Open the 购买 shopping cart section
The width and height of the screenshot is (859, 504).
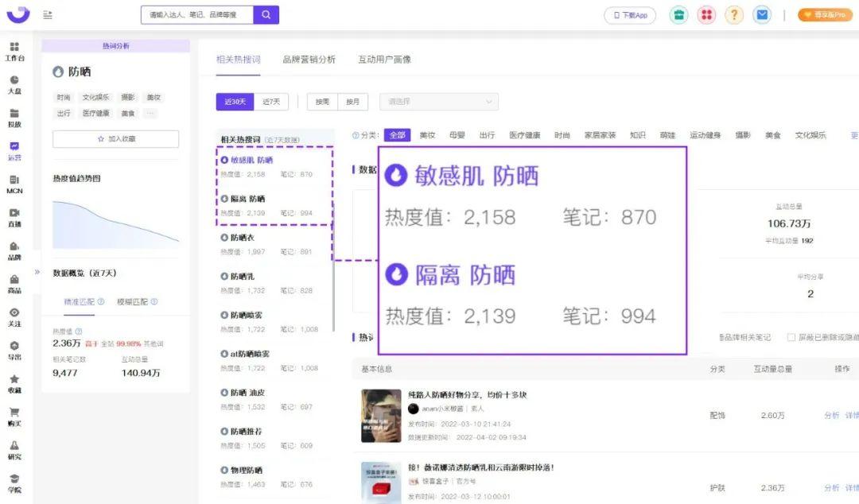[x=14, y=417]
